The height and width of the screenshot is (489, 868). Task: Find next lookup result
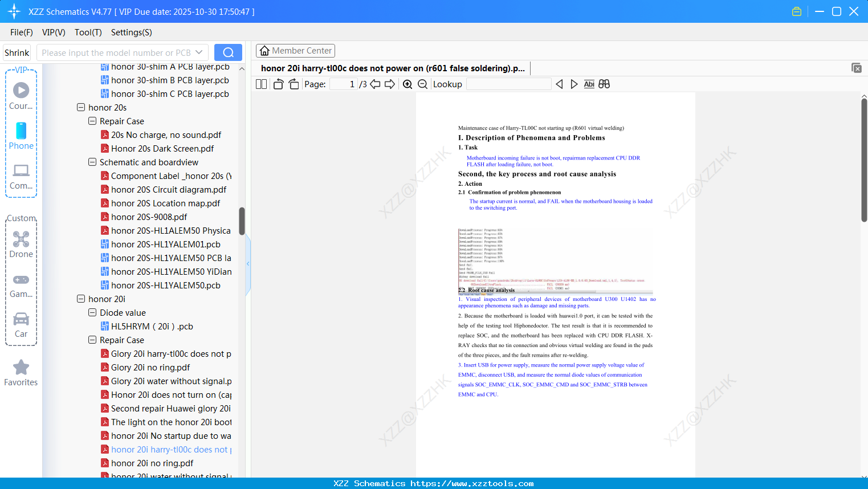(x=574, y=84)
